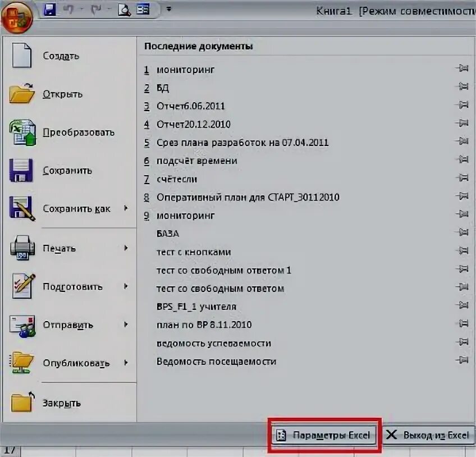Pin the second мониторинг document, number 9

click(x=463, y=214)
